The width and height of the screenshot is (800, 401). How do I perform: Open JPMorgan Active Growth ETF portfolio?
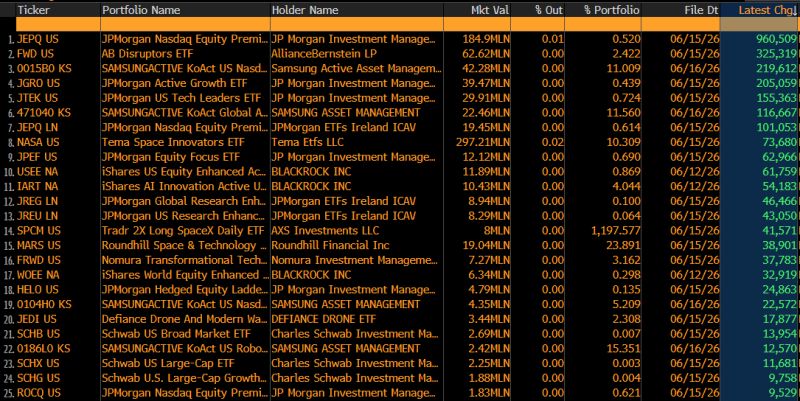[x=174, y=83]
